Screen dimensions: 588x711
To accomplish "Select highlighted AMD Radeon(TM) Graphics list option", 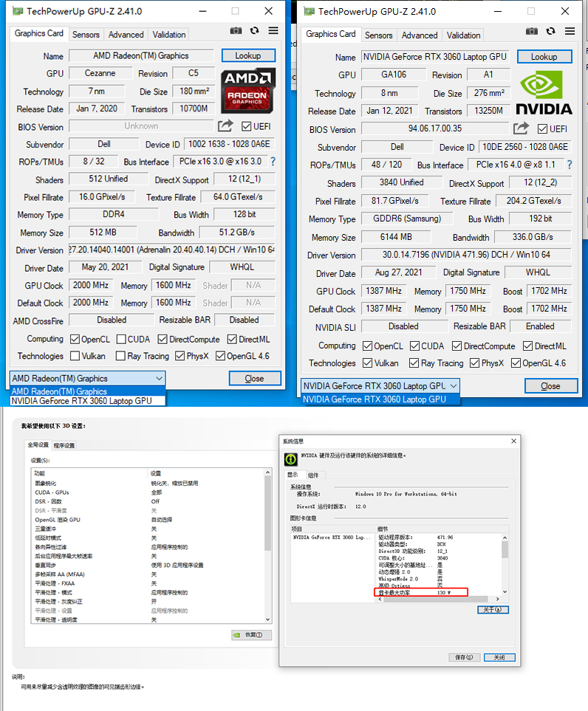I will point(88,391).
